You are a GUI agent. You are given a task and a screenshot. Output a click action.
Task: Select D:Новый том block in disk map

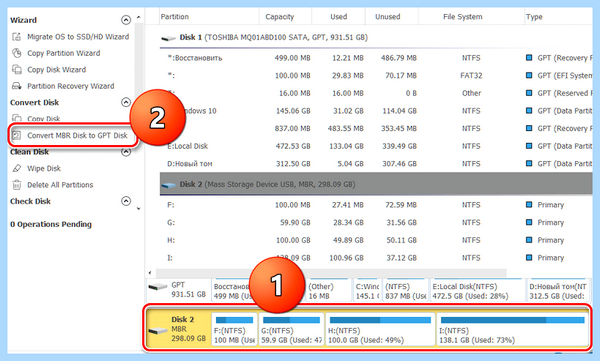(558, 291)
